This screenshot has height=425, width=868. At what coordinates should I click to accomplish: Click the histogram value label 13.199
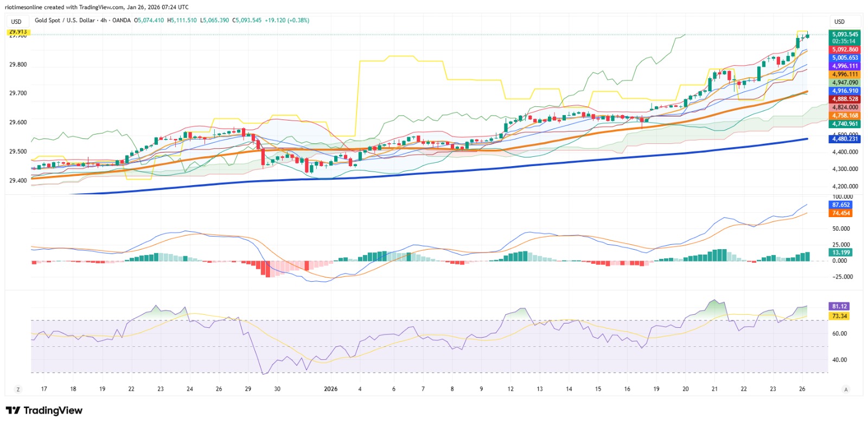(841, 252)
